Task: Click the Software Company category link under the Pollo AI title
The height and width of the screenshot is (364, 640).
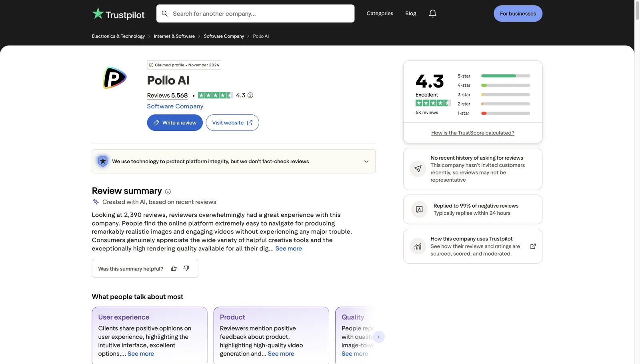Action: coord(175,106)
